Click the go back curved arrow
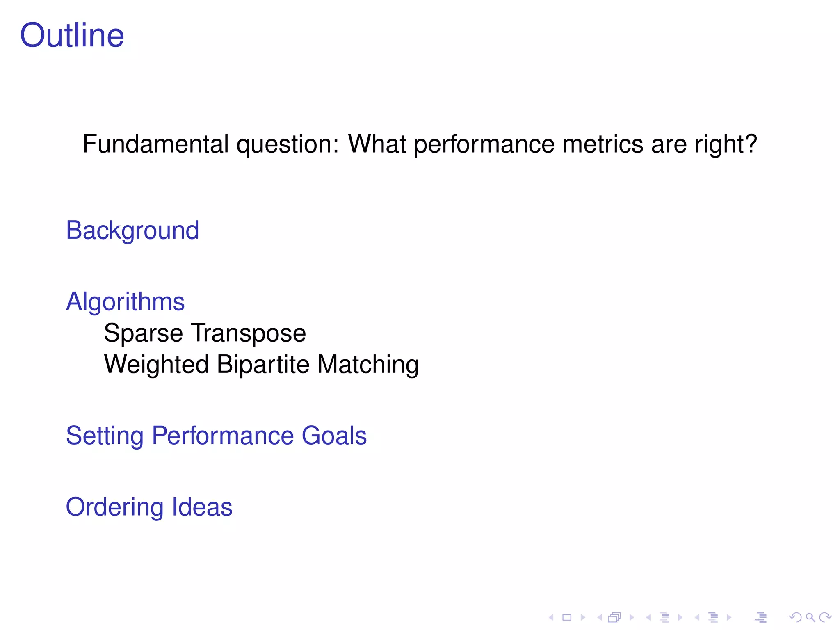The width and height of the screenshot is (840, 630). (795, 617)
